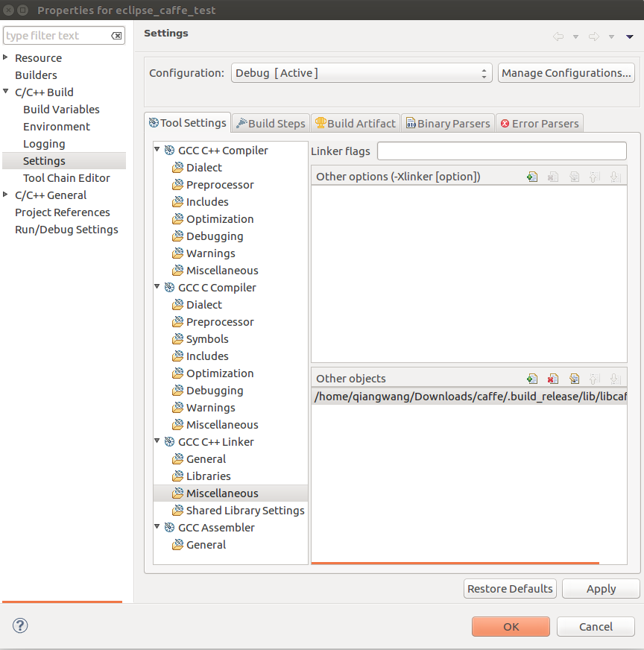644x650 pixels.
Task: Select Dialect under GCC C Compiler
Action: coord(204,305)
